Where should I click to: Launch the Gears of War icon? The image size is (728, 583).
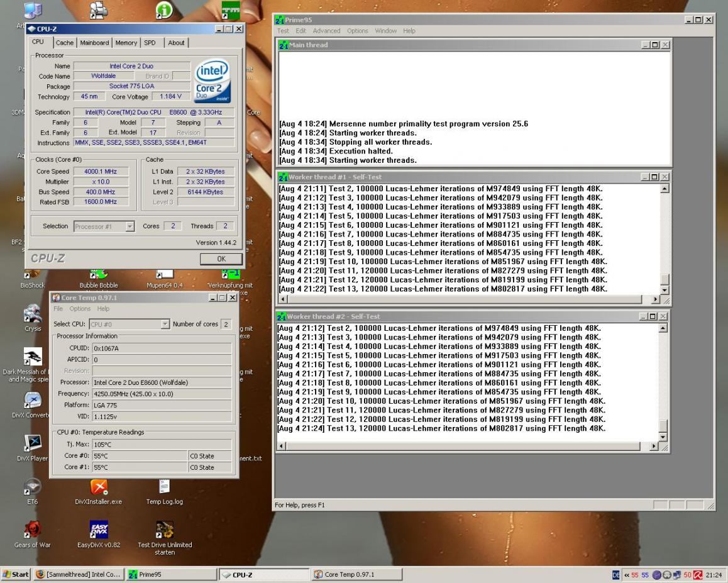(x=33, y=530)
